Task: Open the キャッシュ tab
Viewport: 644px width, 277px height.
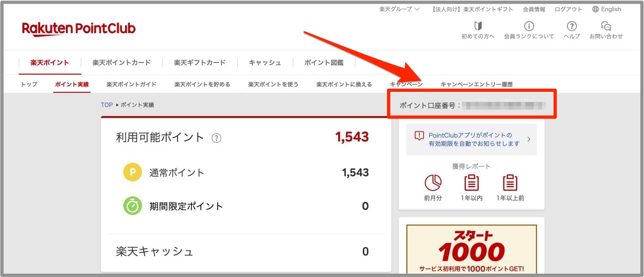Action: 265,62
